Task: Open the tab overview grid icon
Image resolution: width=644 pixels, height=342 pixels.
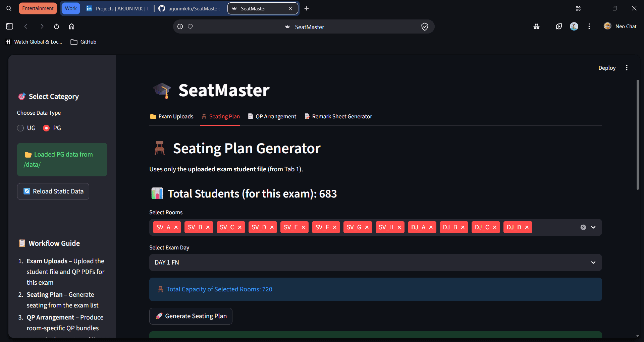Action: point(578,8)
